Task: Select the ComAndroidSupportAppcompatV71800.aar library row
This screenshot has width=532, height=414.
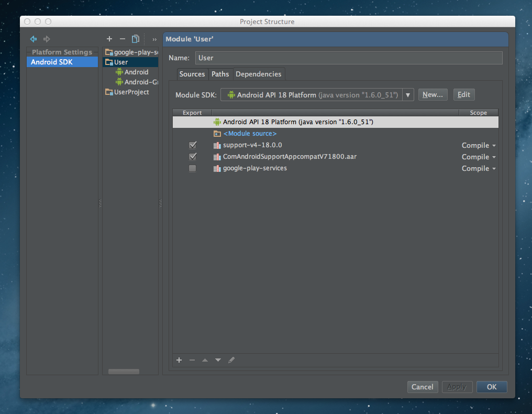Action: 335,157
